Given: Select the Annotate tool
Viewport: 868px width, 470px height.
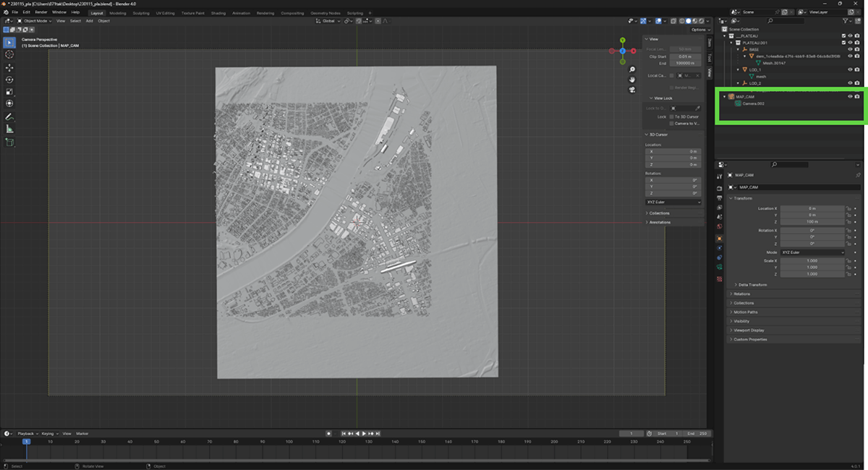Looking at the screenshot, I should (9, 116).
